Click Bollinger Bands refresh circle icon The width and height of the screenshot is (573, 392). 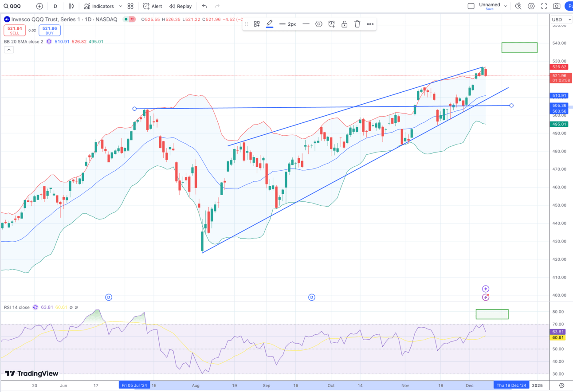coord(49,42)
